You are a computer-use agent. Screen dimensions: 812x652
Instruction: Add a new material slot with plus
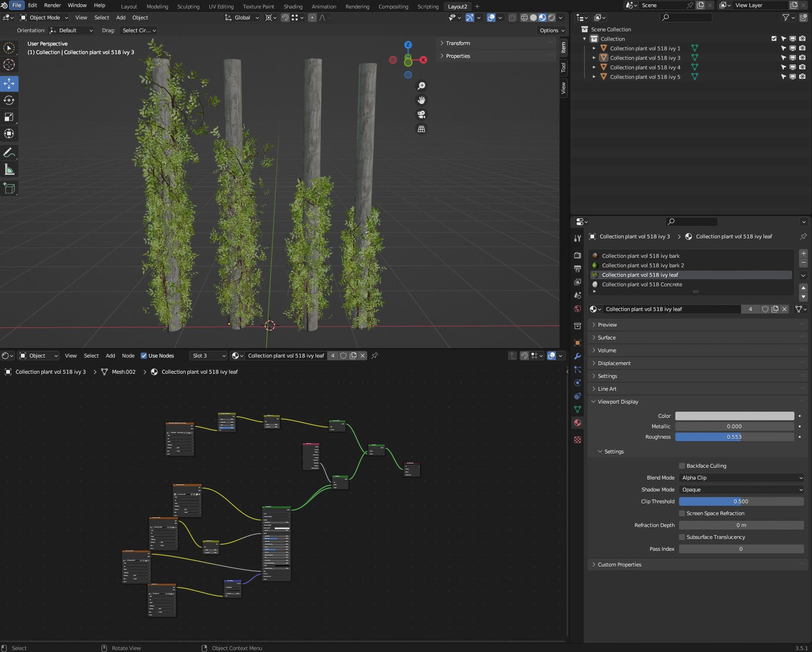[803, 254]
